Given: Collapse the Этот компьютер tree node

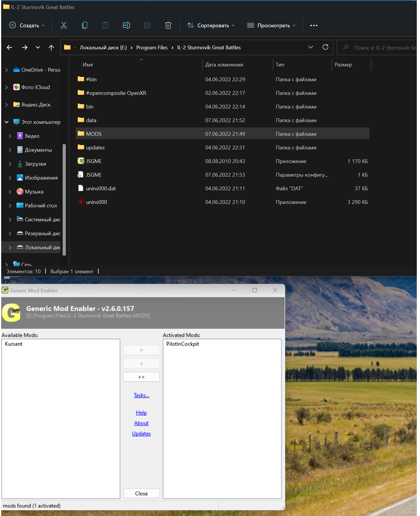Looking at the screenshot, I should point(7,122).
